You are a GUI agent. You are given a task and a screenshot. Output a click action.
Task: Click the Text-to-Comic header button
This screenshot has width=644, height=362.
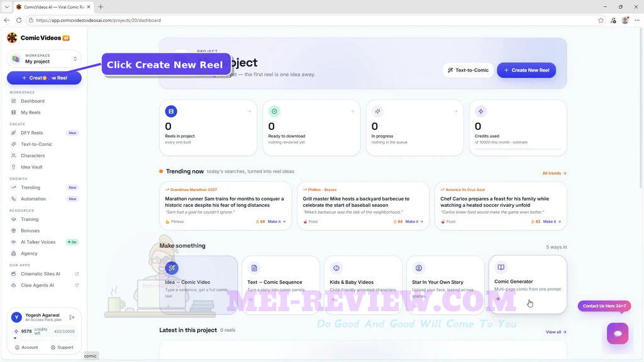point(468,70)
